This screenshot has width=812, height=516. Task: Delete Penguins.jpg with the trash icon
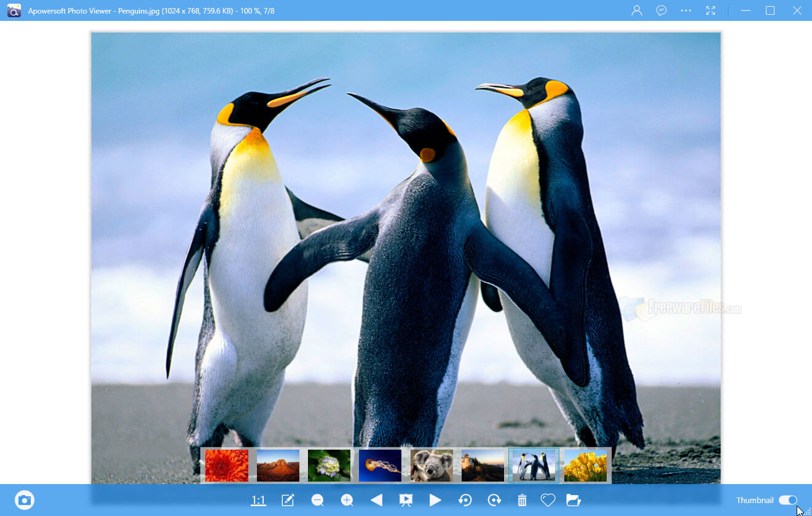coord(522,500)
